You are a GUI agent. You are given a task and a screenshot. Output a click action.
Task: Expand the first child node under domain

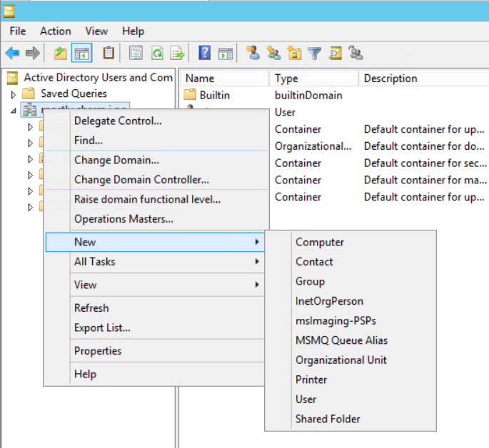tap(30, 127)
